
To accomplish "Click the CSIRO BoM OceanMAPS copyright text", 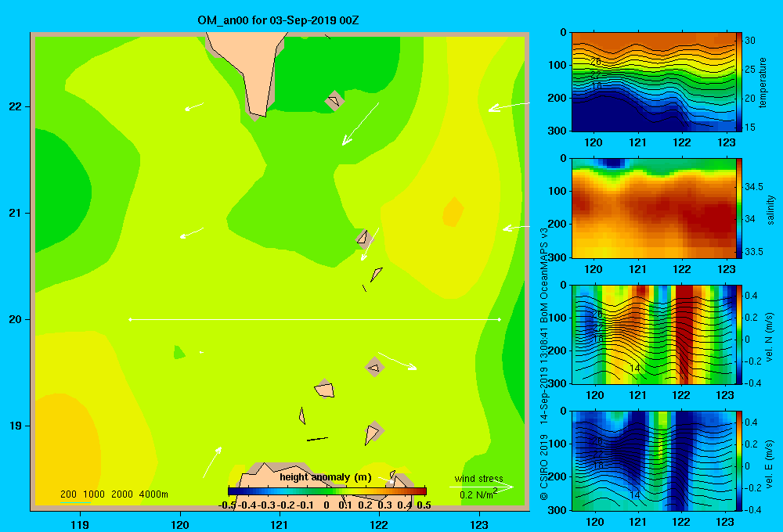I will click(x=544, y=363).
